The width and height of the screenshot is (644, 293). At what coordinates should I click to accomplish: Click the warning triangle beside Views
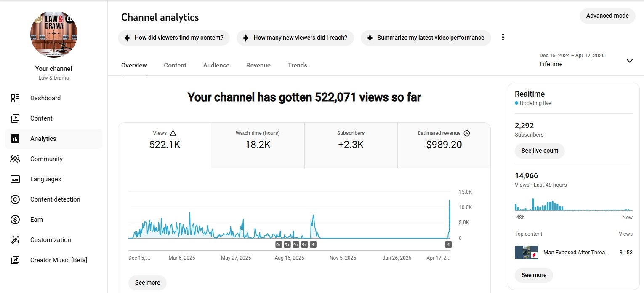[173, 133]
